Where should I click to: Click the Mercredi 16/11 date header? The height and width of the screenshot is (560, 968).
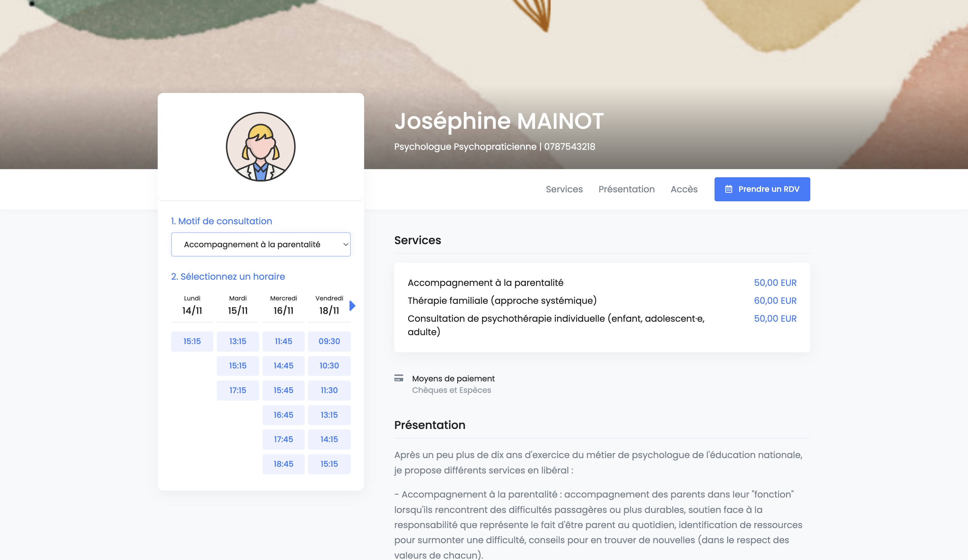click(283, 306)
